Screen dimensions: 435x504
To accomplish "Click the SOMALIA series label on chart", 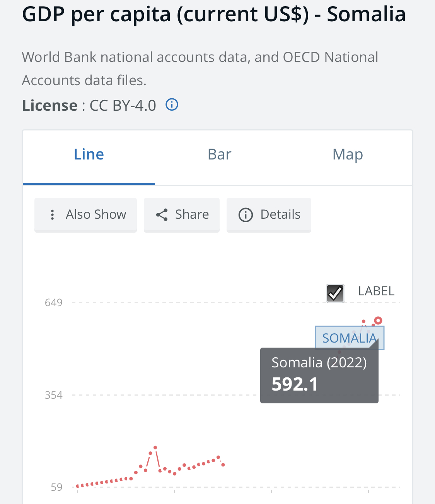I will [x=349, y=338].
